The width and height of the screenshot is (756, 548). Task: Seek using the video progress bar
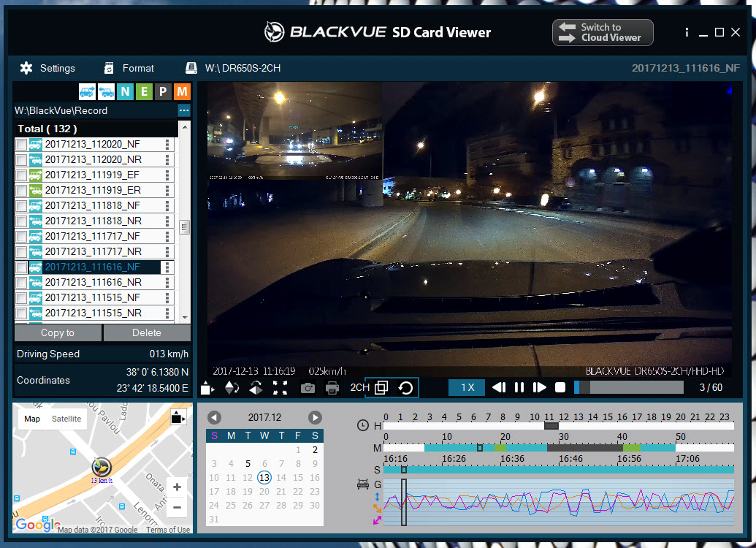pyautogui.click(x=629, y=387)
